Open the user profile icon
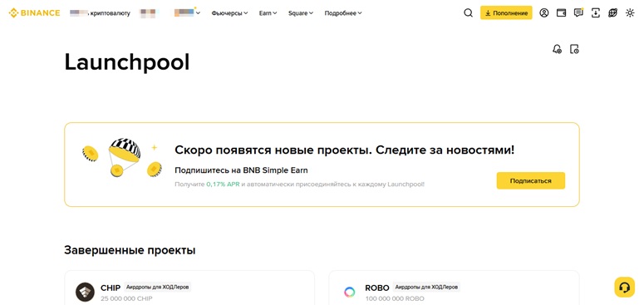This screenshot has width=644, height=305. (x=544, y=13)
